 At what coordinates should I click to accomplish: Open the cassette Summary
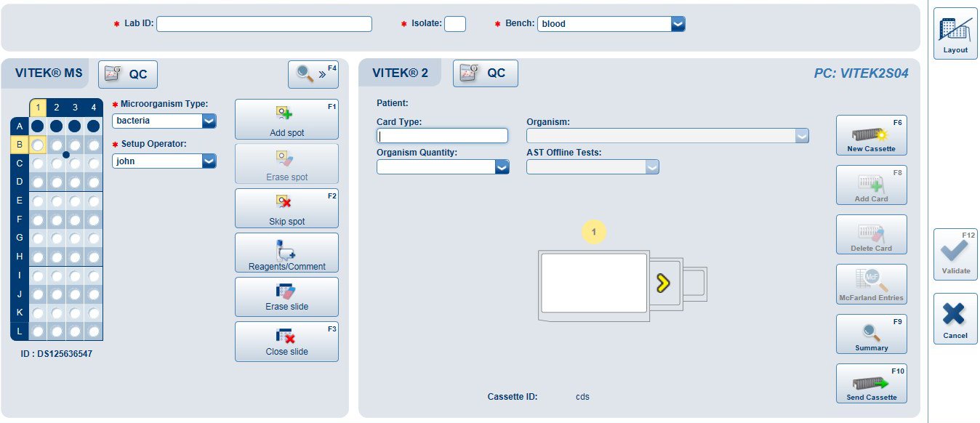click(872, 334)
